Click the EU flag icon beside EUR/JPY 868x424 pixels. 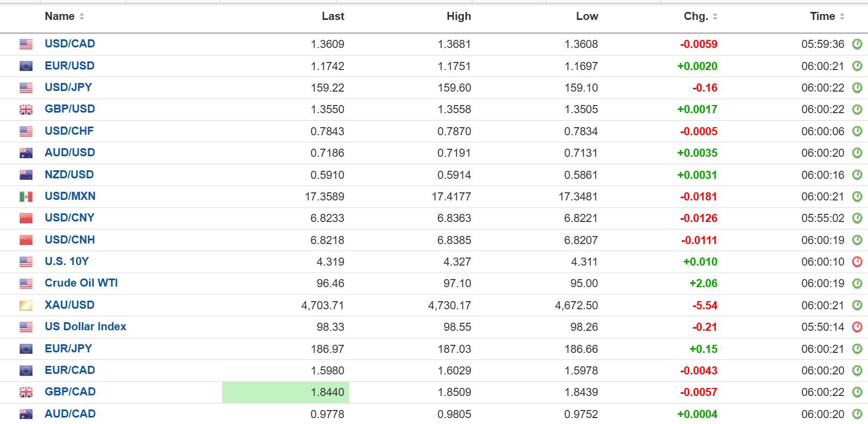click(x=26, y=349)
